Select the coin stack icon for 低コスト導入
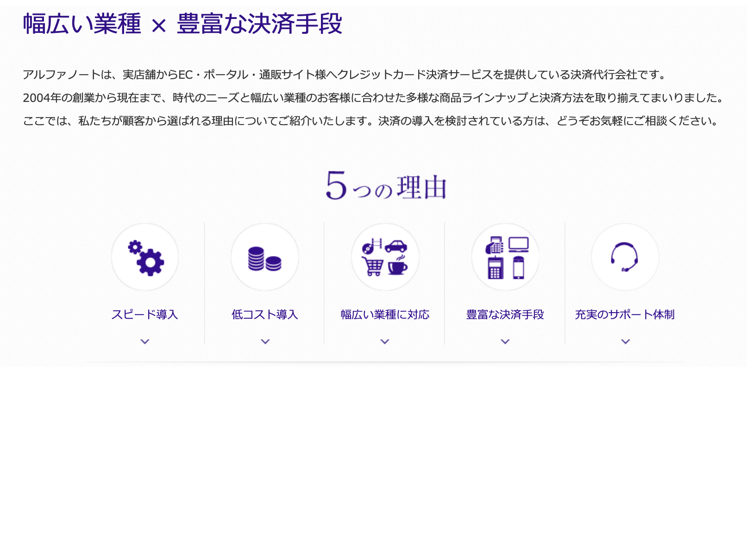747x560 pixels. [x=264, y=259]
